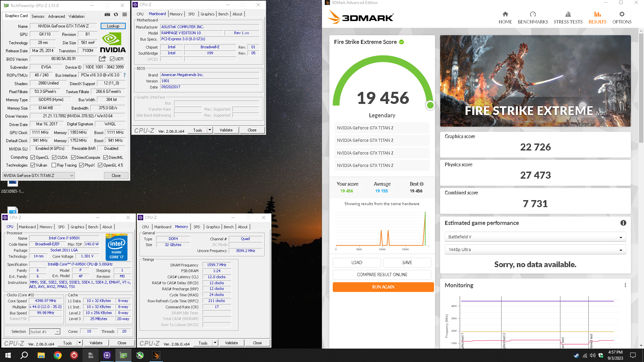Click the BIOS export share icon
644x362 pixels.
[102, 59]
